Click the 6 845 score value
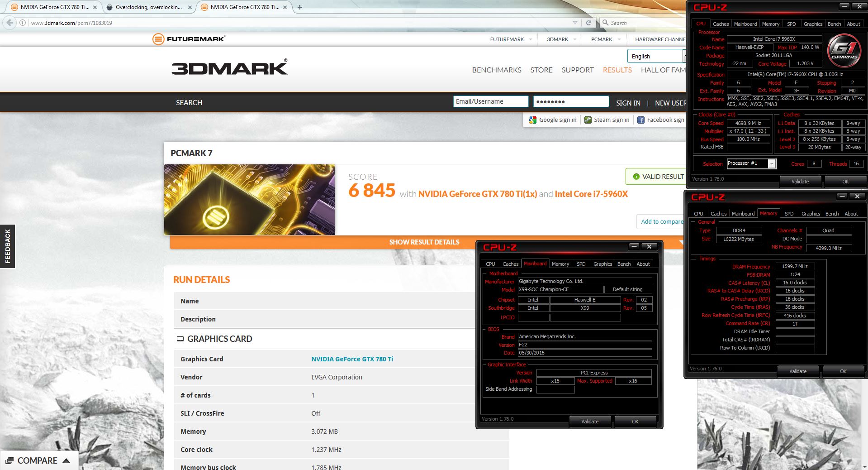 pyautogui.click(x=372, y=191)
